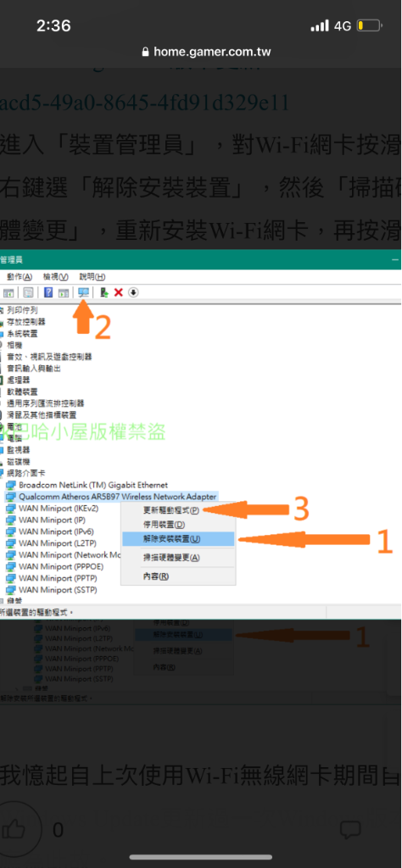This screenshot has width=402, height=868.
Task: Select Qualcomm Atheros AR5B97 Wireless Network Adapter
Action: [117, 497]
